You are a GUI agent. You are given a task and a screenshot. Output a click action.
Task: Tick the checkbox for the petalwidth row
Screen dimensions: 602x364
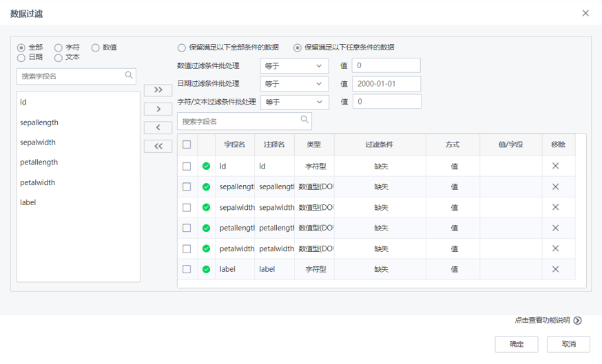(x=187, y=248)
